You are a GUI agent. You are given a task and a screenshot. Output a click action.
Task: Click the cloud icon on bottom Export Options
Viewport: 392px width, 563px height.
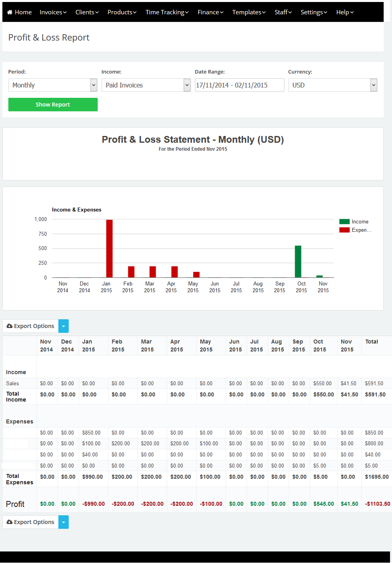click(x=10, y=522)
